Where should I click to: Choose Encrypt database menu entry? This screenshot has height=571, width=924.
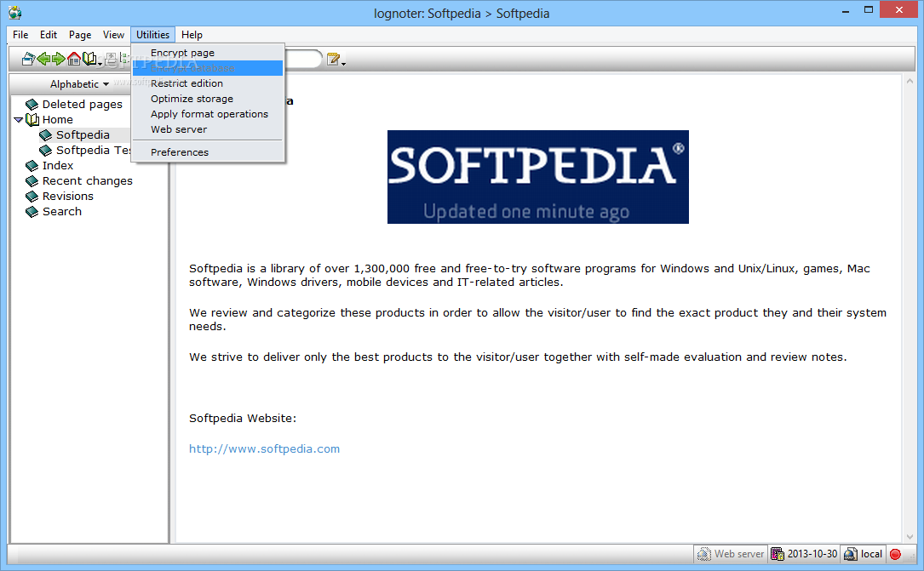(208, 68)
